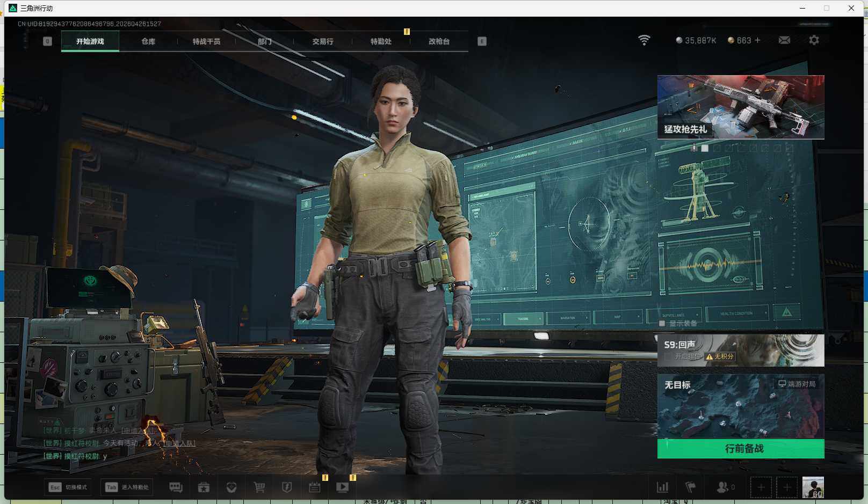
Task: Open the S9:回声 season banner
Action: (741, 350)
